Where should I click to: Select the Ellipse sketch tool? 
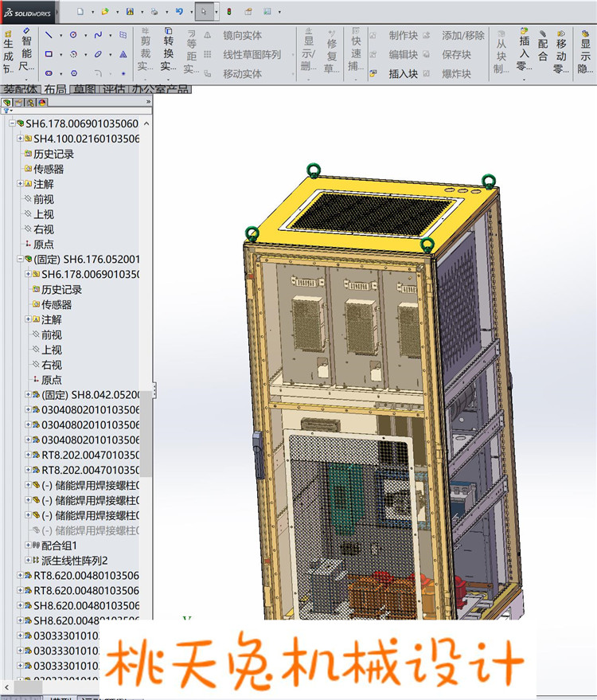[x=98, y=54]
